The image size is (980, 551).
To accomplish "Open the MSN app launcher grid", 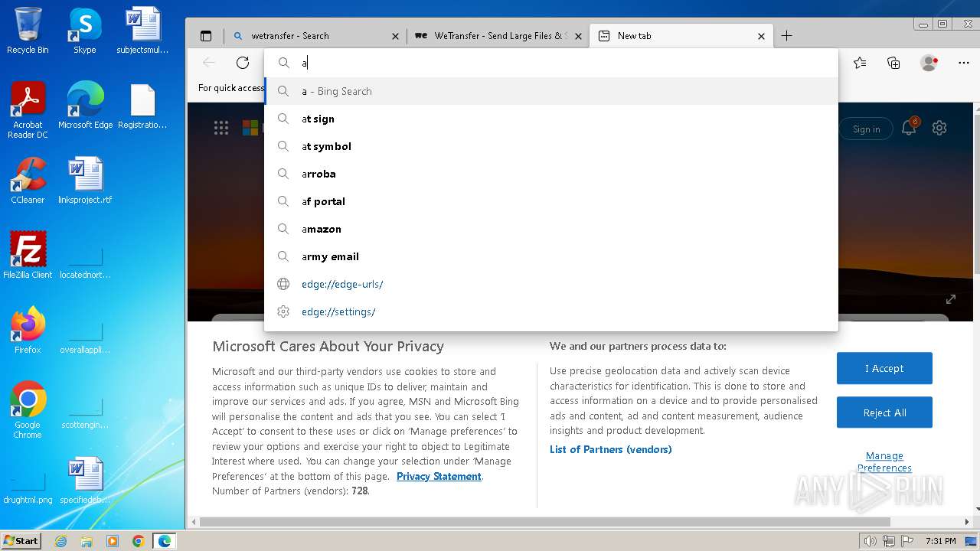I will (x=221, y=129).
